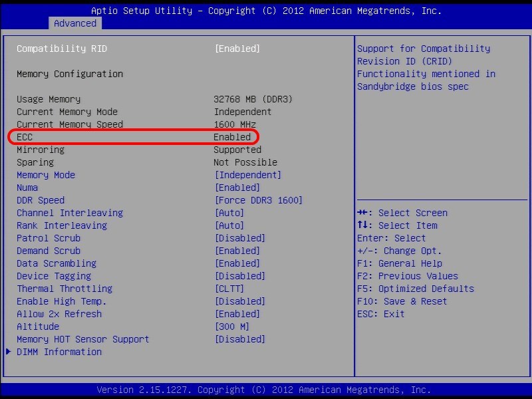Change Channel Interleaving Auto value
This screenshot has height=399, width=532.
[x=229, y=213]
